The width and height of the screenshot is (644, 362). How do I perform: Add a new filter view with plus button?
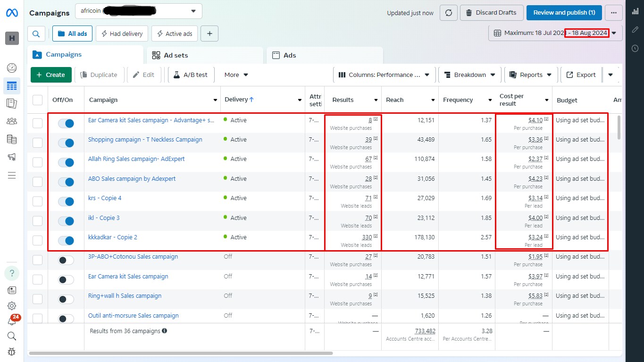(x=209, y=34)
